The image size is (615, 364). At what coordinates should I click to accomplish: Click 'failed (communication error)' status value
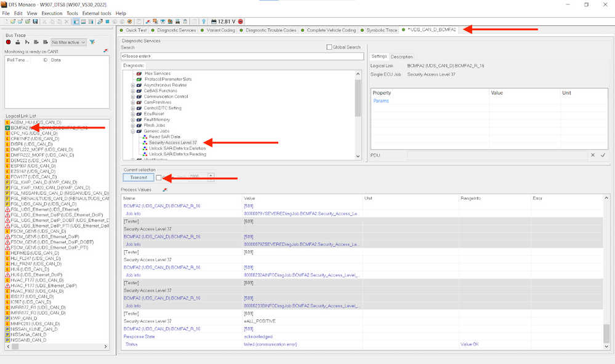(270, 344)
